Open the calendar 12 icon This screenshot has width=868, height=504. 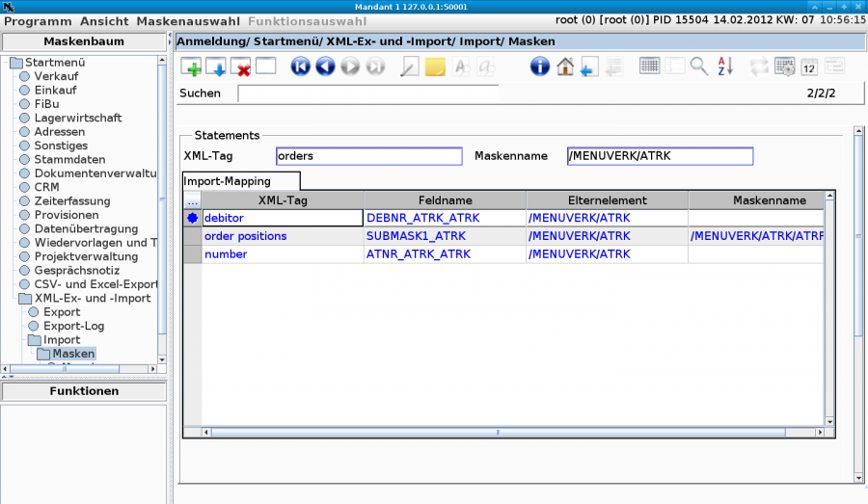[x=809, y=66]
